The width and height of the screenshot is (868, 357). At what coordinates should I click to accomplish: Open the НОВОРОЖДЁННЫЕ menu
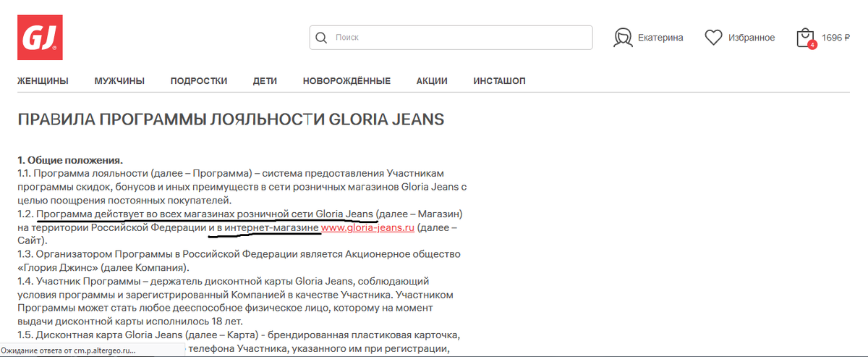pos(346,80)
